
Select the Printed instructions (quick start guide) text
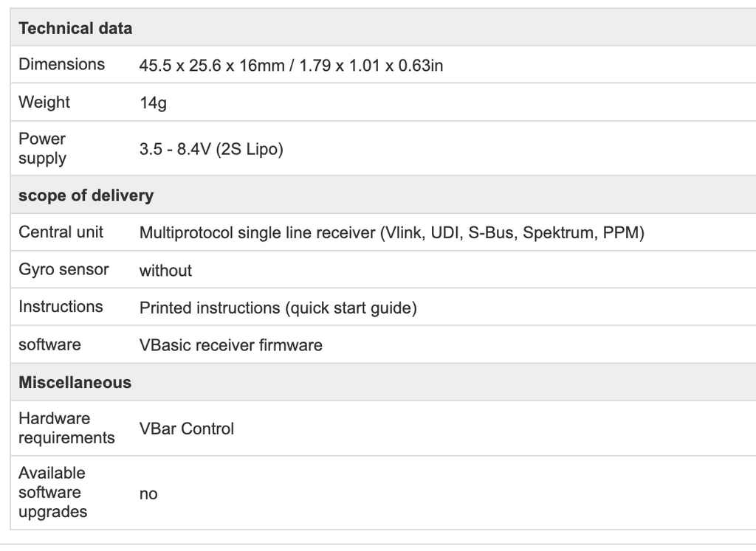[278, 308]
